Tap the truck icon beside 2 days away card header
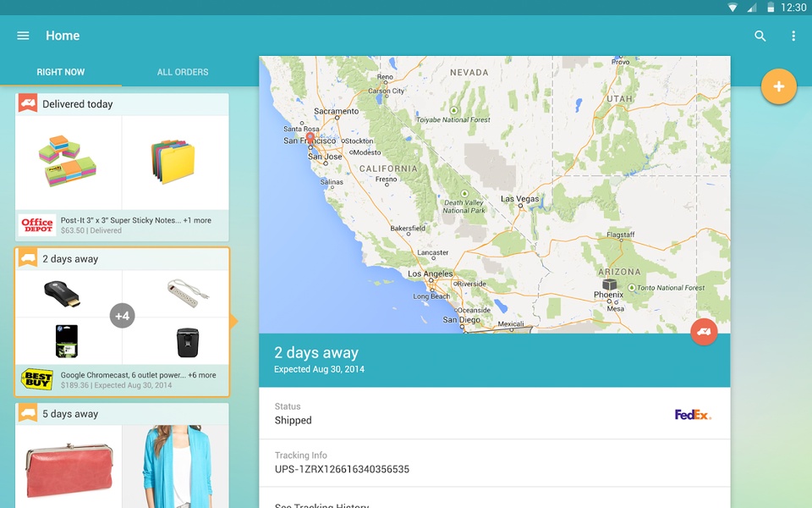This screenshot has height=508, width=812. (28, 257)
